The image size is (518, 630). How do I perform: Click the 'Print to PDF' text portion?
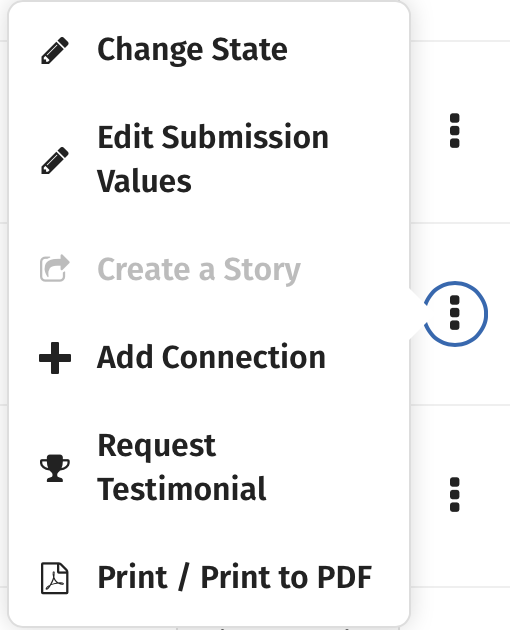[x=286, y=578]
